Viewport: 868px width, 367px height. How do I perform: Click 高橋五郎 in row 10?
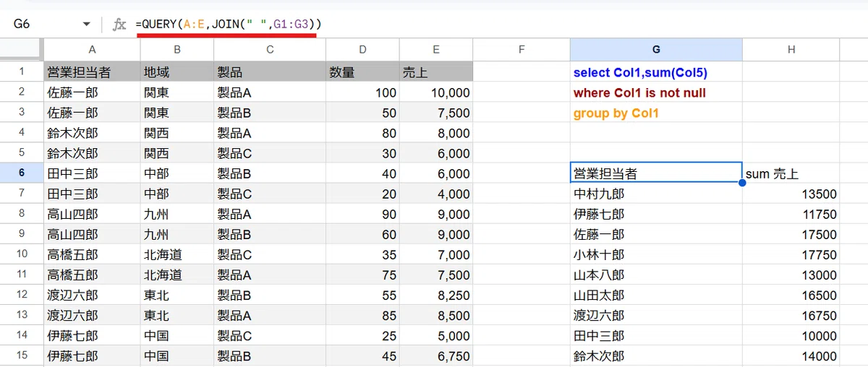[92, 254]
